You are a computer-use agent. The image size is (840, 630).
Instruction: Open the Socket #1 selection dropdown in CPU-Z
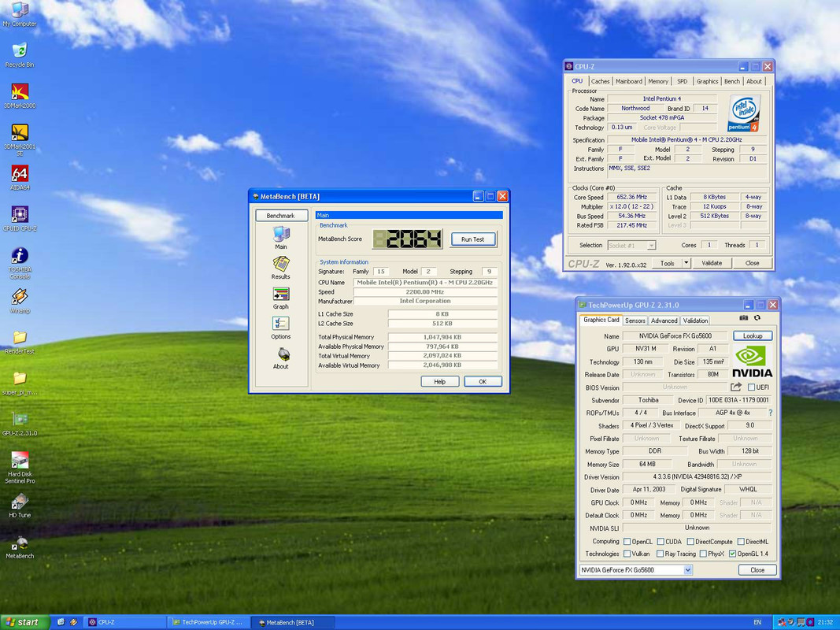[651, 246]
